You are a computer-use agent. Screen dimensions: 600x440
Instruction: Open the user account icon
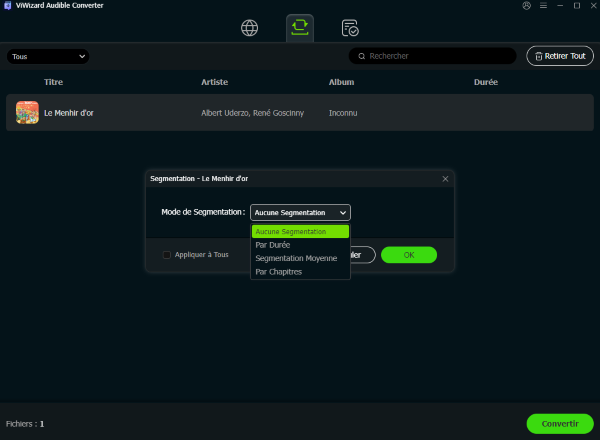pyautogui.click(x=527, y=6)
